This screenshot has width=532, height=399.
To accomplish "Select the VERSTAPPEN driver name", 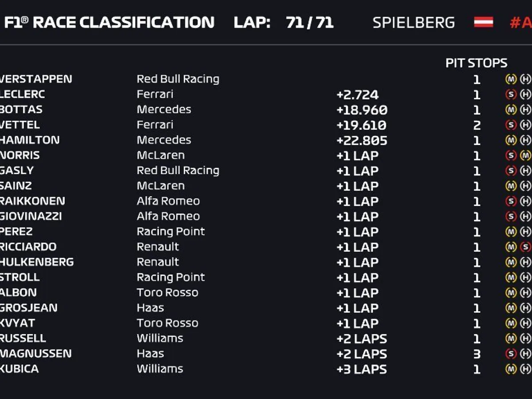I will [35, 79].
